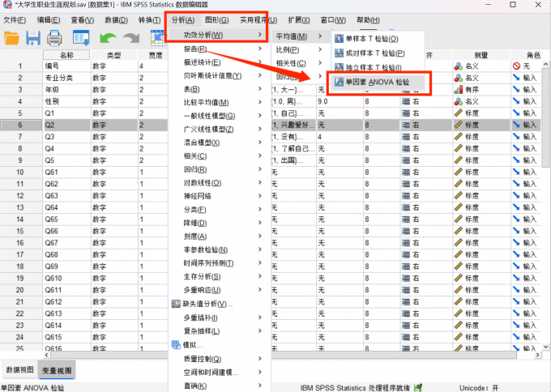The height and width of the screenshot is (392, 551).
Task: Switch to 数据视图 tab
Action: (19, 370)
